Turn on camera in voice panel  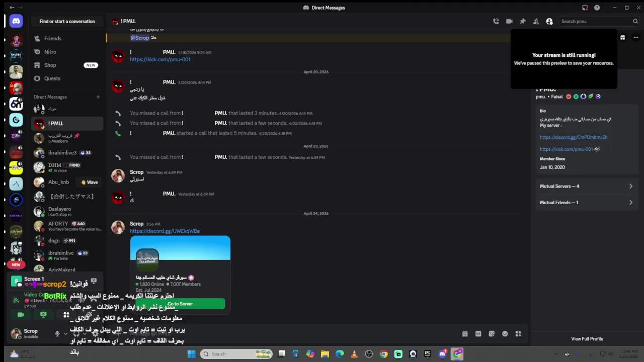(x=21, y=315)
